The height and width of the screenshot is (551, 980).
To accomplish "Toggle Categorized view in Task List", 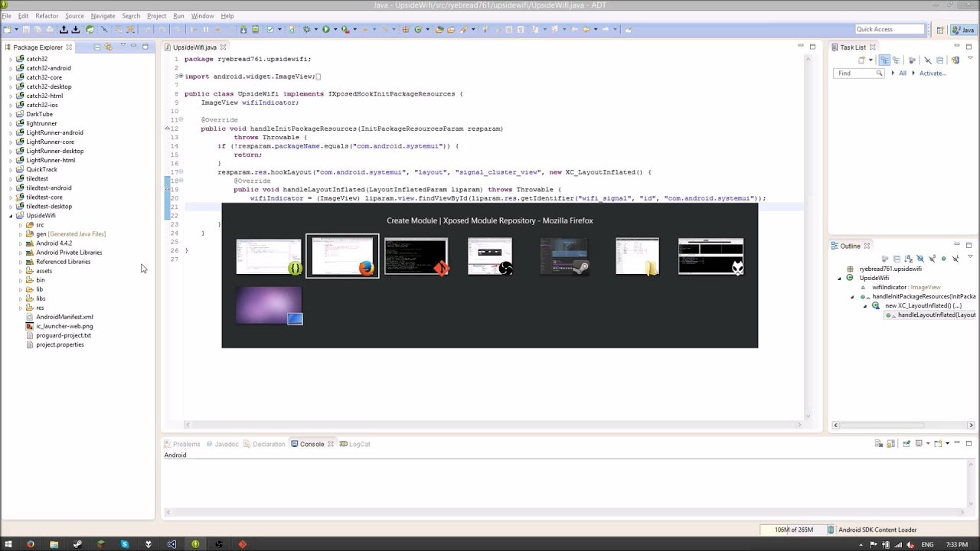I will [884, 60].
